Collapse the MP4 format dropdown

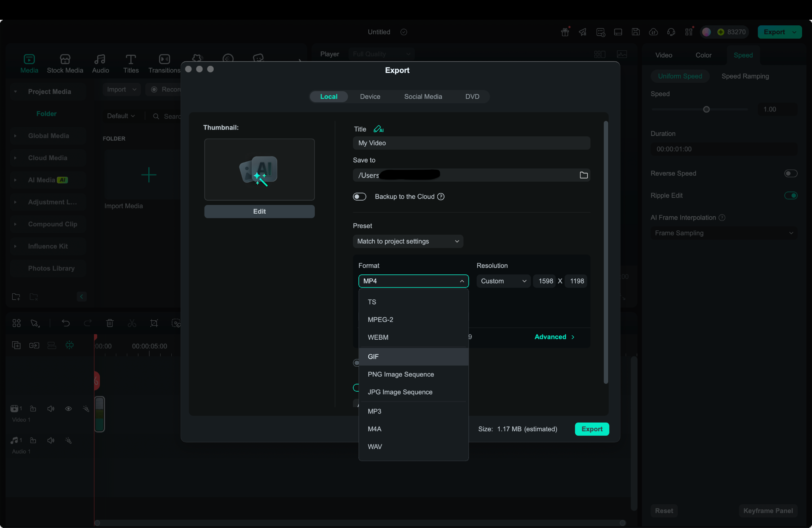[x=414, y=281]
